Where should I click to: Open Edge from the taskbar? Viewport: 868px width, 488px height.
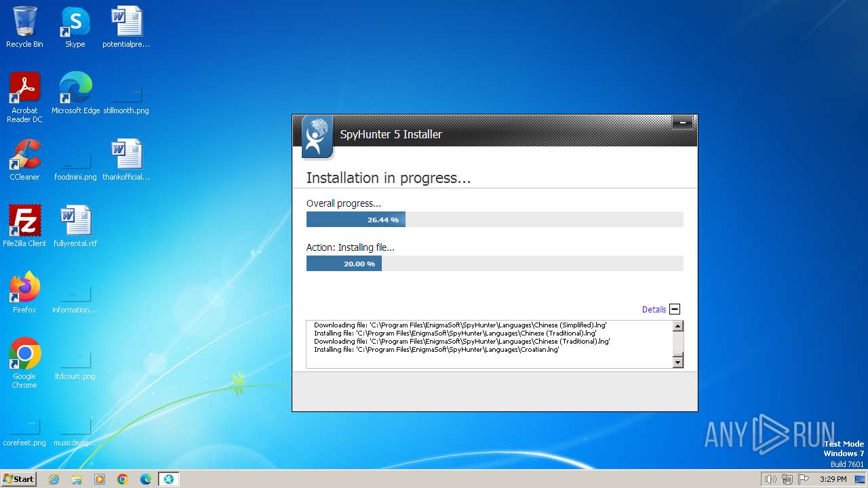(x=146, y=479)
